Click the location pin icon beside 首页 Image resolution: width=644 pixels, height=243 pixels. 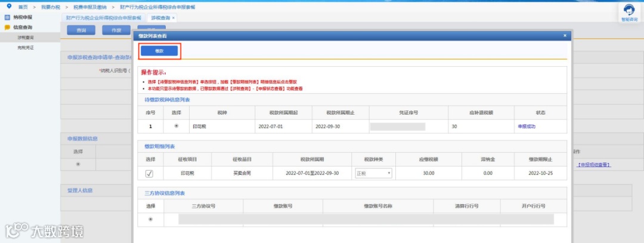[x=9, y=7]
